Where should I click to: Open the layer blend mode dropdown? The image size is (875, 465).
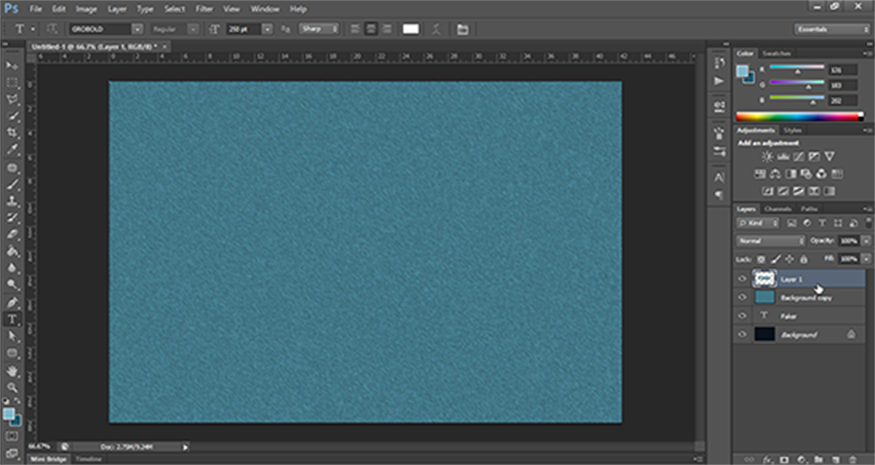(769, 241)
